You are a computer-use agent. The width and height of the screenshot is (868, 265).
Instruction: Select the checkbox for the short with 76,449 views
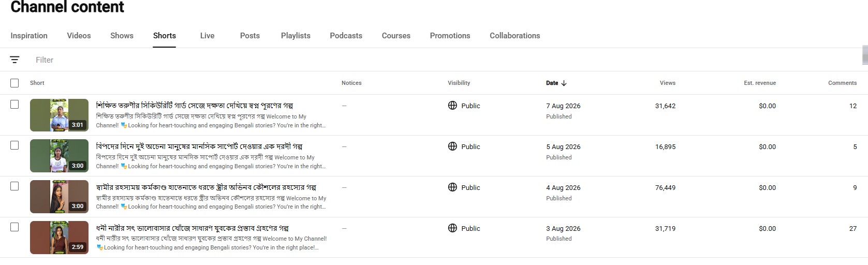[14, 186]
